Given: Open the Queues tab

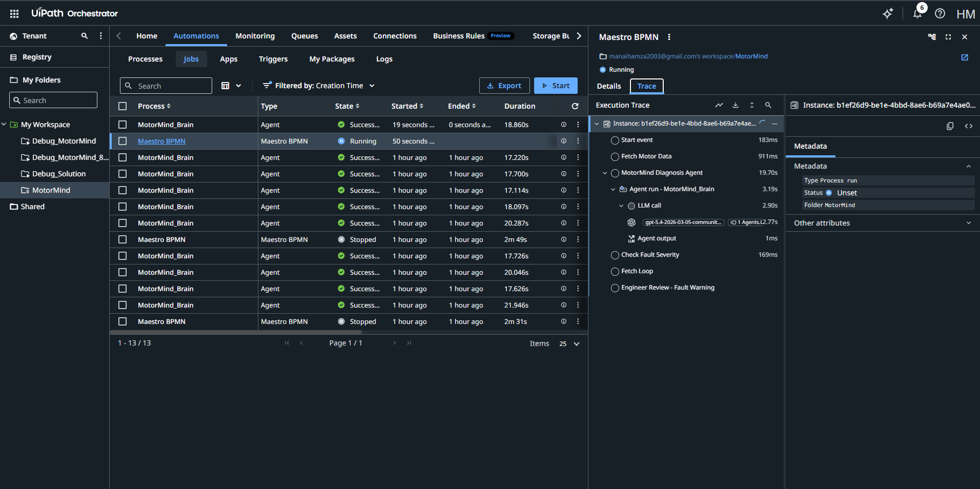Looking at the screenshot, I should coord(304,36).
